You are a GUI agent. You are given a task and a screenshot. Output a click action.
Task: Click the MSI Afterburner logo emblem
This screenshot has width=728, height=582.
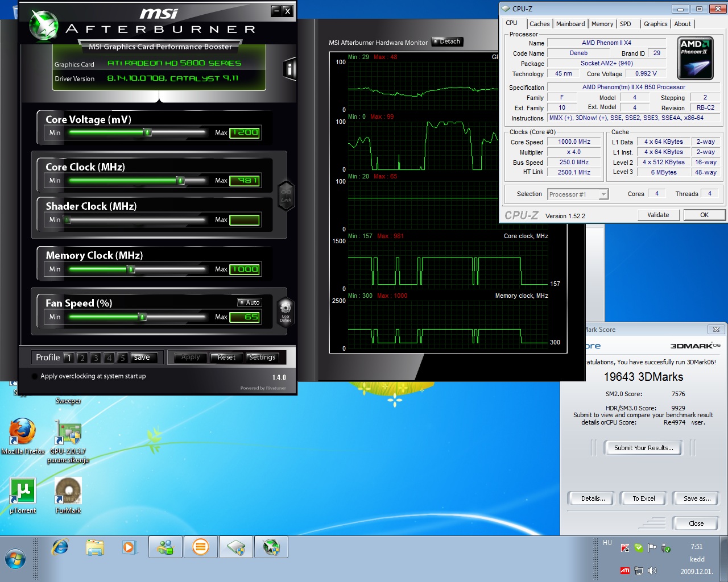point(43,26)
